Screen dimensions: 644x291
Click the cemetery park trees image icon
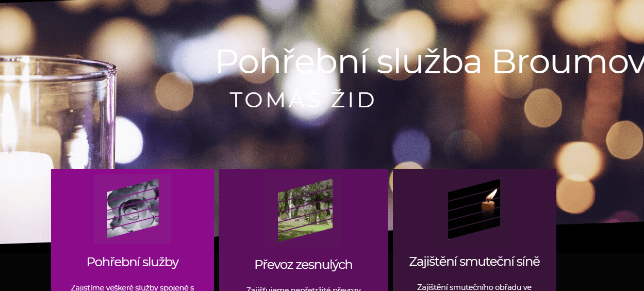tap(305, 210)
